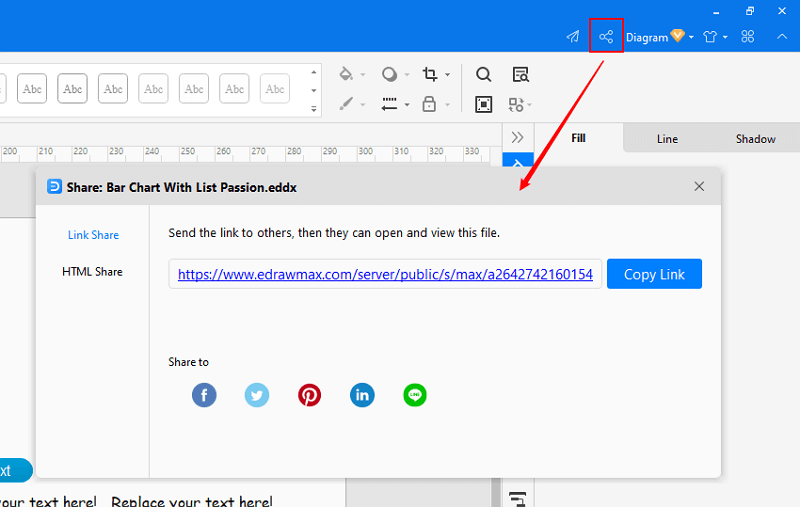The image size is (800, 507).
Task: Collapse the right panel with double chevron
Action: tap(517, 137)
